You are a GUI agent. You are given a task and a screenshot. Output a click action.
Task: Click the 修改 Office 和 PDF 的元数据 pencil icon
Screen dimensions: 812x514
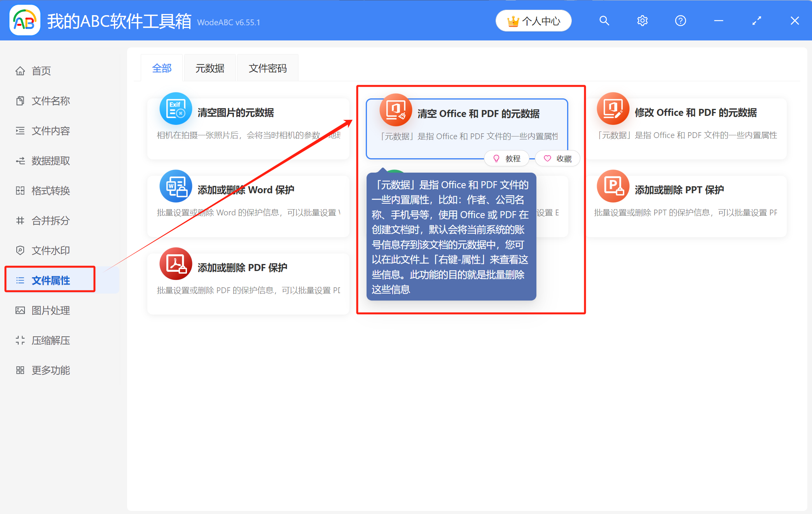coord(613,109)
